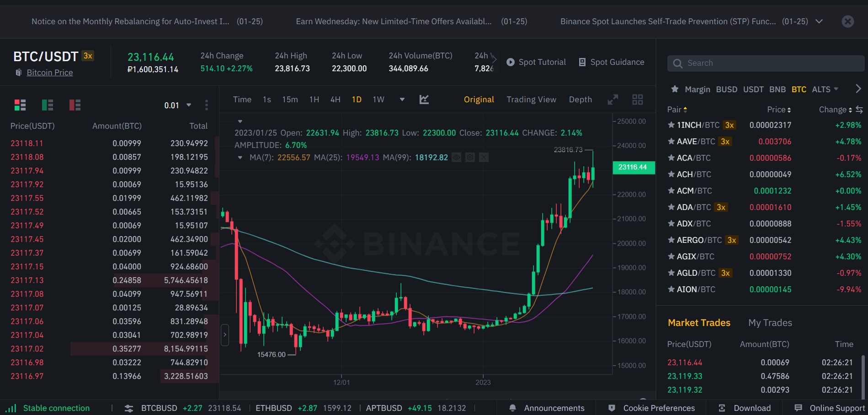Swap Change column to volume with arrows icon
This screenshot has height=415, width=868.
[x=859, y=110]
